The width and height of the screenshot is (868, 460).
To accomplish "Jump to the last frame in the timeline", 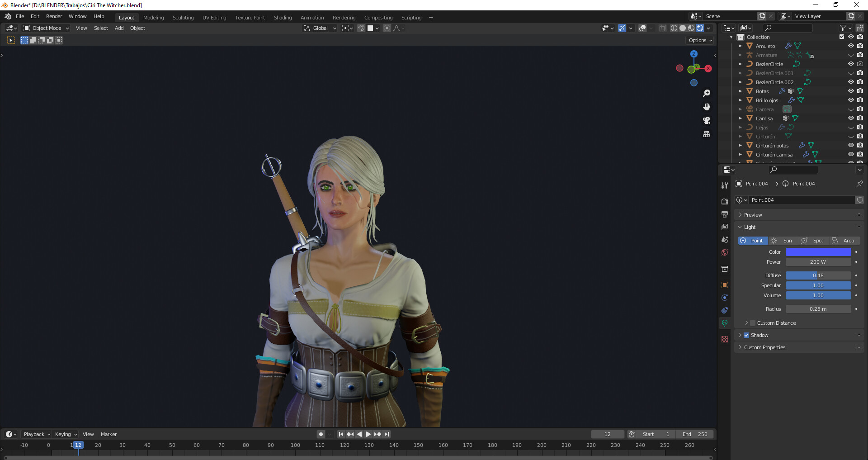I will [x=387, y=434].
